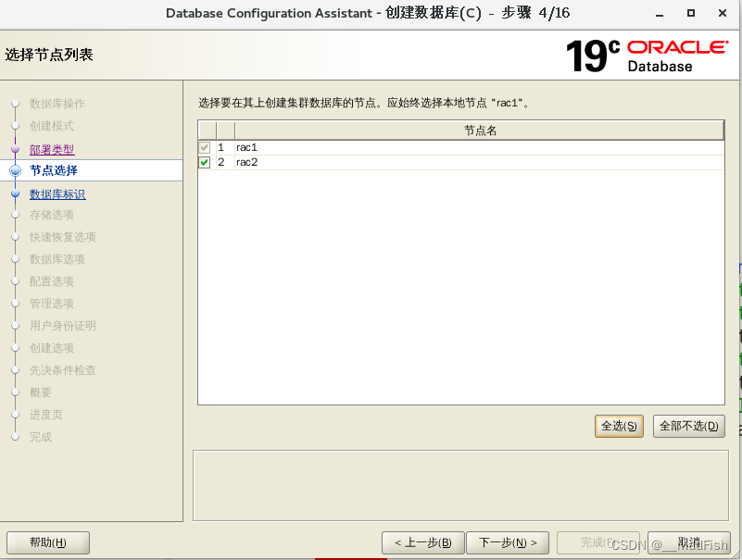
Task: Click the step bullet icon beside 部署类型
Action: click(x=16, y=149)
